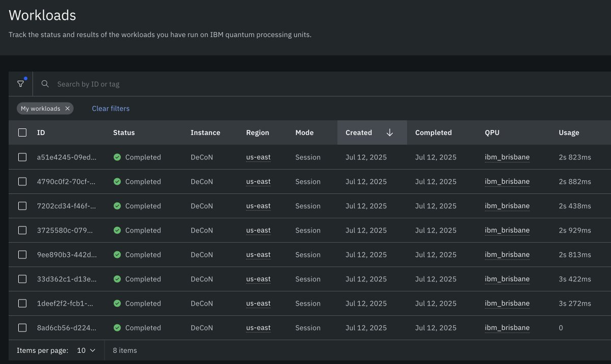
Task: Click usage value 3s 272ms
Action: click(x=575, y=304)
